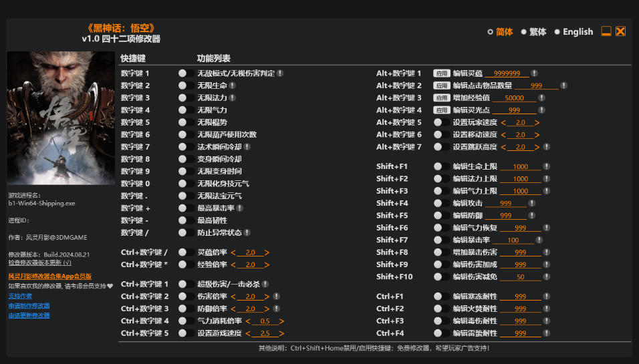639x364 pixels.
Task: Click the info icon beside 增加暴击伤害
Action: pos(547,252)
